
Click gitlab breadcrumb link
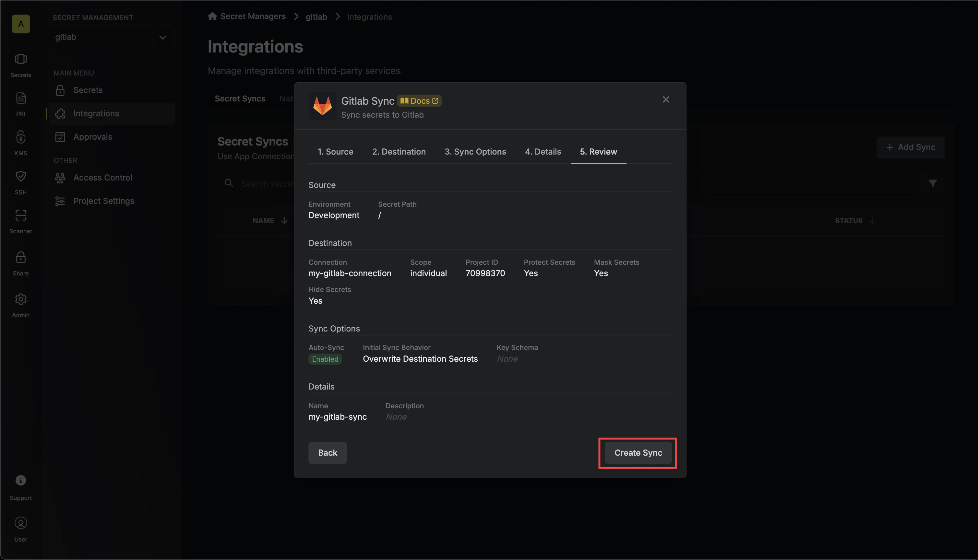[x=316, y=17]
